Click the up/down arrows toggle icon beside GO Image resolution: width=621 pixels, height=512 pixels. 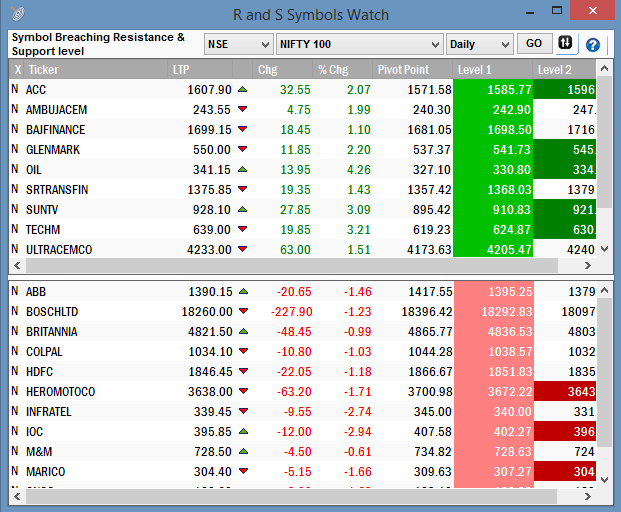click(x=565, y=44)
